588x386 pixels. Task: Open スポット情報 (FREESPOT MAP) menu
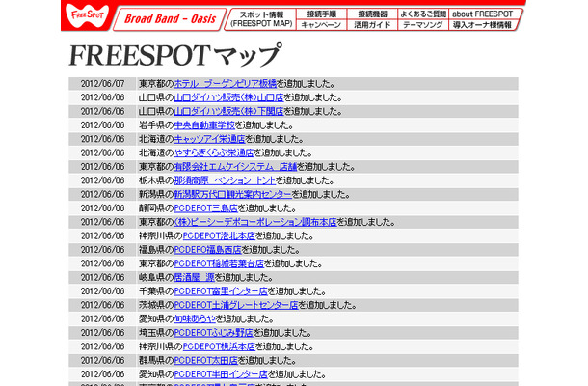(261, 18)
